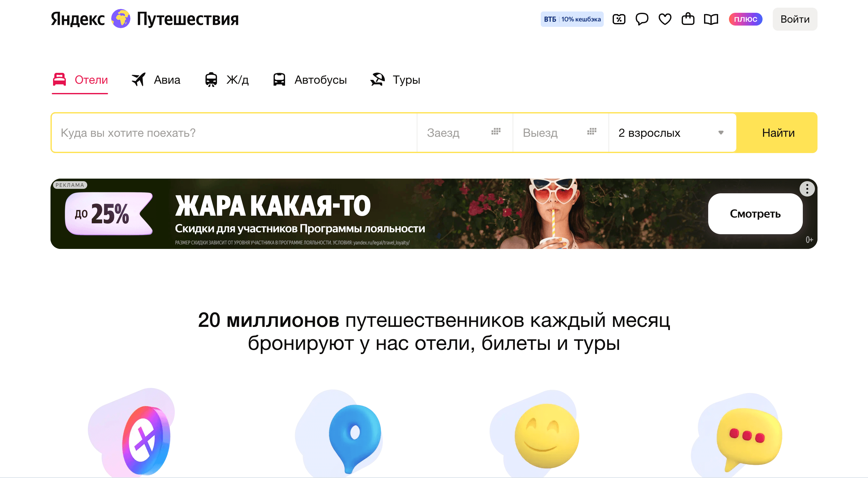Click the airplane icon
This screenshot has width=868, height=478.
tap(138, 80)
